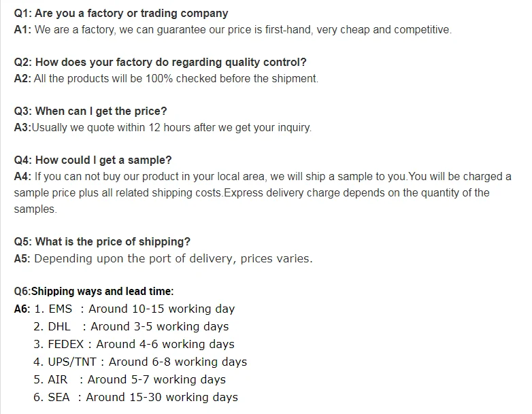Click the A3 quote within 12 hours answer
The height and width of the screenshot is (414, 532).
coord(163,128)
